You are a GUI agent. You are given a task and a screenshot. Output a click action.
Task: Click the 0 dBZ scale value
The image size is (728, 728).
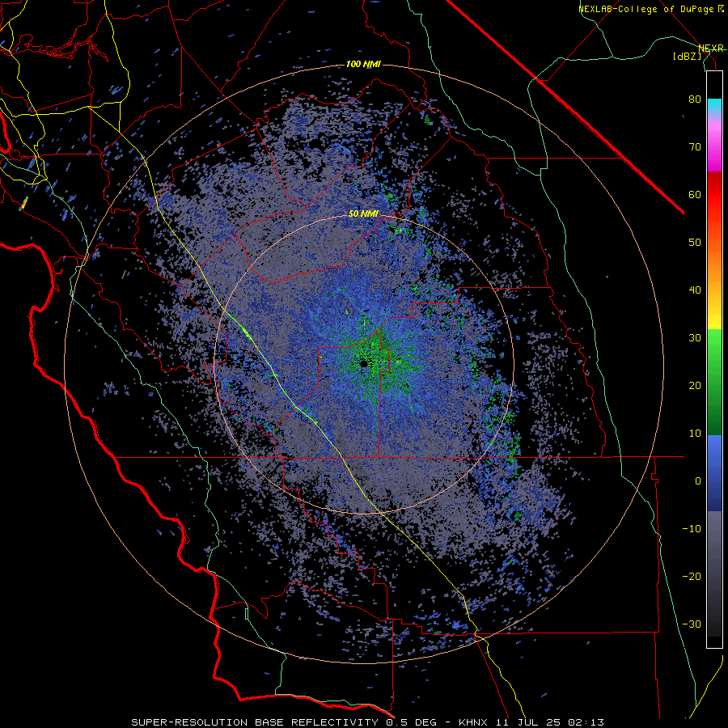[698, 481]
